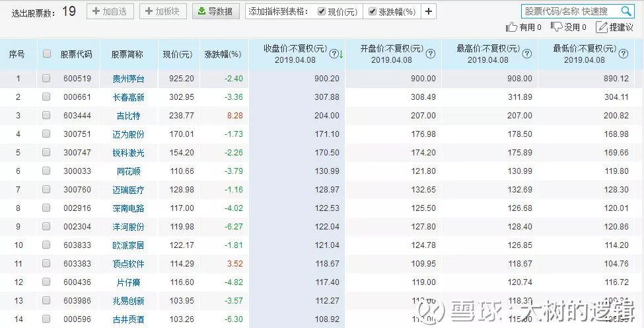644x328 pixels.
Task: Open help icon for 开盘价 column
Action: tap(431, 54)
